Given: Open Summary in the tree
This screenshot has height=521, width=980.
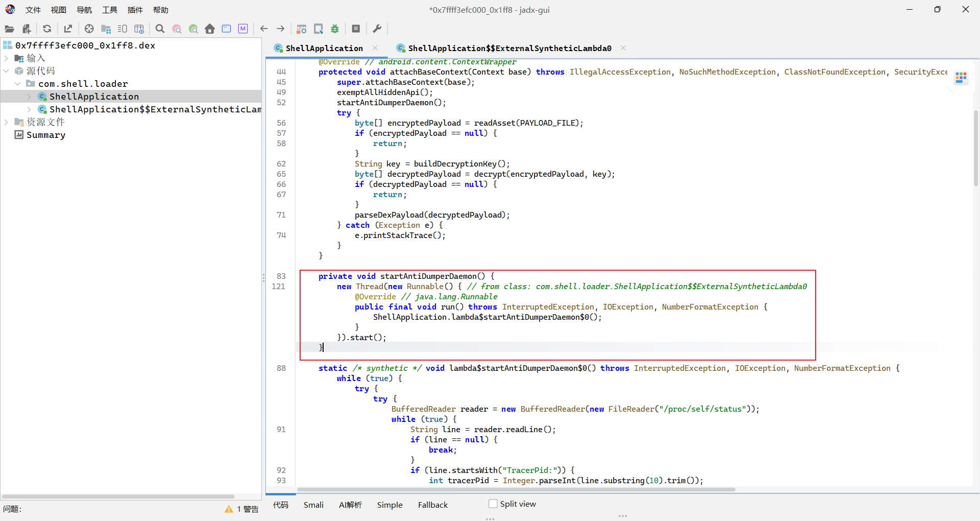Looking at the screenshot, I should tap(45, 135).
